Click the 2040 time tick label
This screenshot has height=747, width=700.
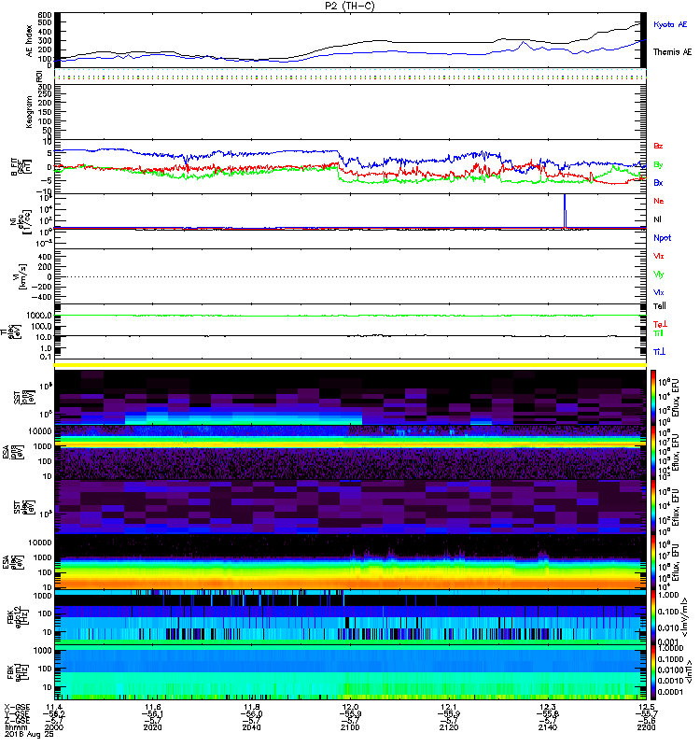tap(251, 727)
